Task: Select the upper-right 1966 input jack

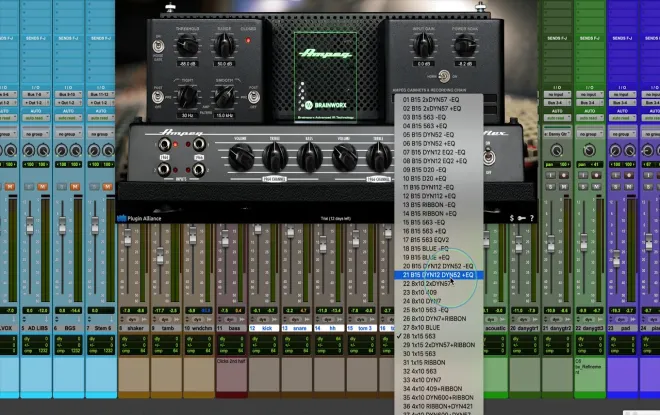Action: coord(199,144)
